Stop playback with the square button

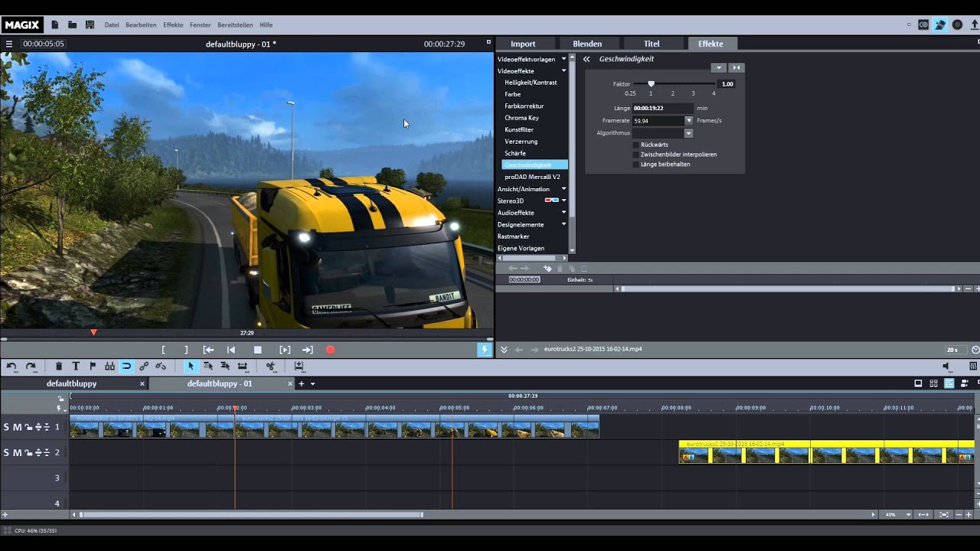coord(258,350)
